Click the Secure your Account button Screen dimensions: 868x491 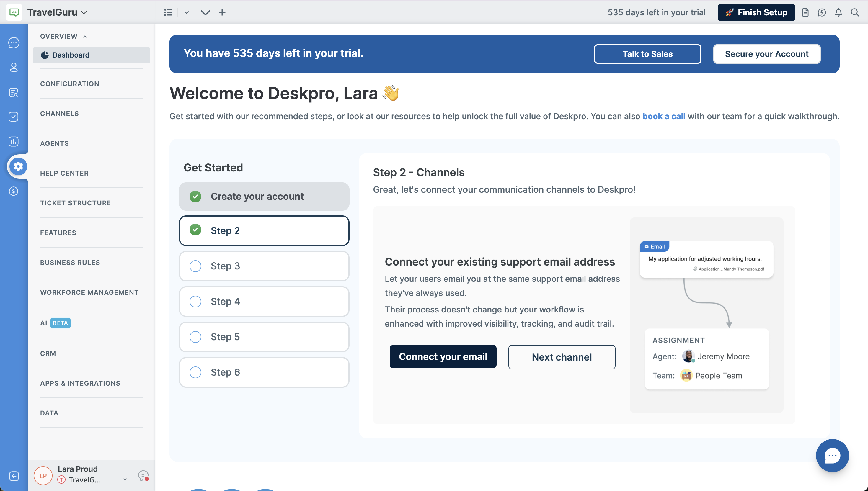(767, 54)
